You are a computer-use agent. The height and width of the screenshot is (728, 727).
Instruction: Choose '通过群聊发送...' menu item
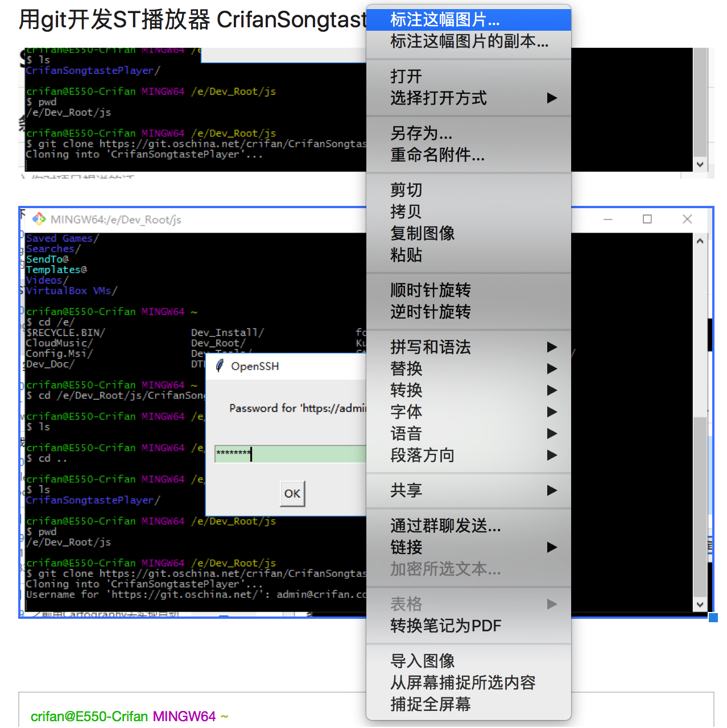point(469,526)
